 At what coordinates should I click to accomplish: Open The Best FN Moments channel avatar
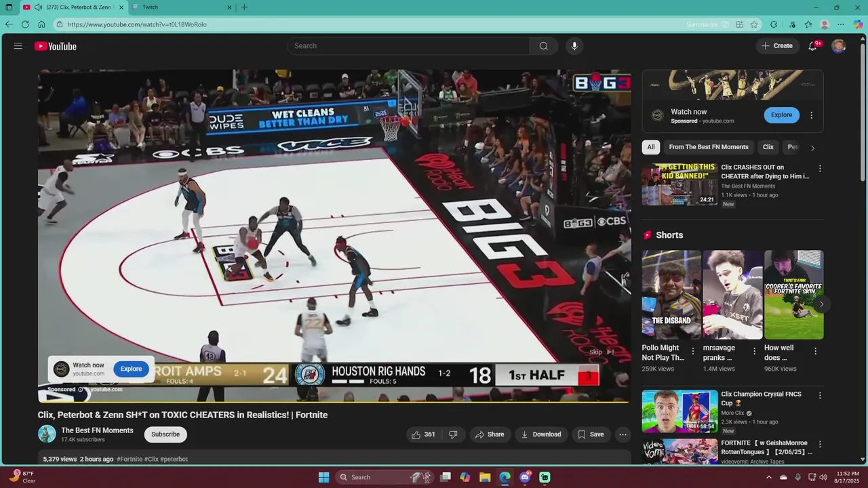47,434
